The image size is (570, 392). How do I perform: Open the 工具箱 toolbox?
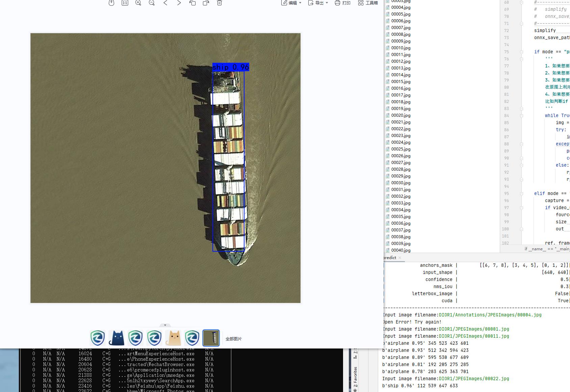(368, 3)
